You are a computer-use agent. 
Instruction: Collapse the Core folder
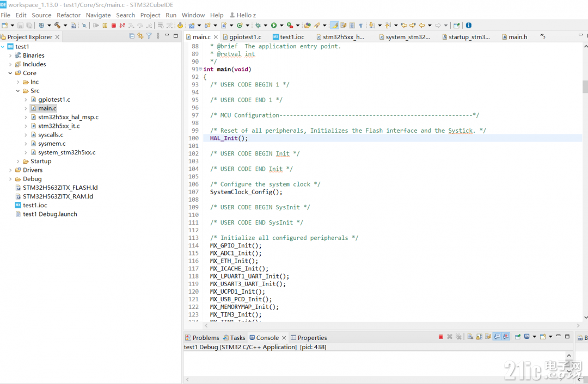(10, 73)
